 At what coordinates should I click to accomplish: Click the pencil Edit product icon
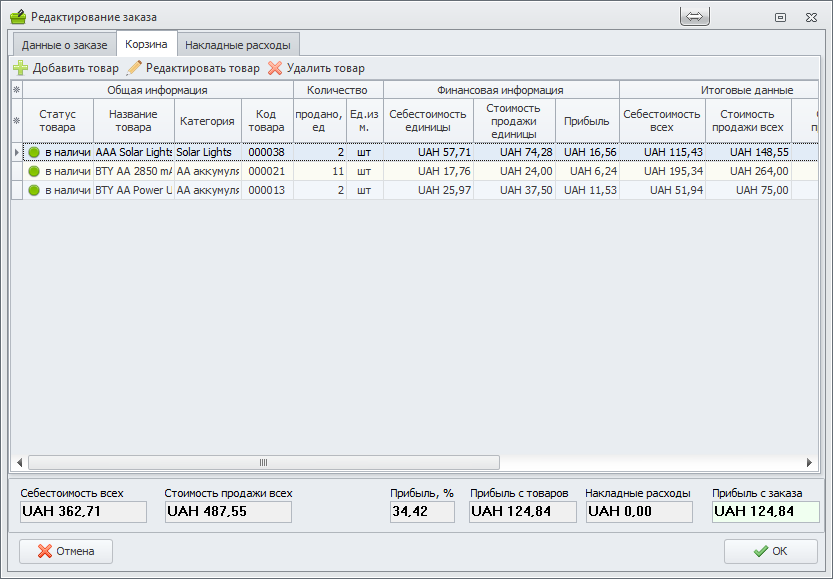tap(134, 68)
